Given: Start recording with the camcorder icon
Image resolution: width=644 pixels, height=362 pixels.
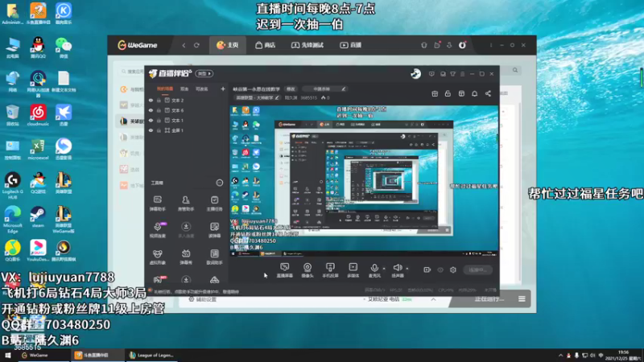Looking at the screenshot, I should tap(427, 269).
